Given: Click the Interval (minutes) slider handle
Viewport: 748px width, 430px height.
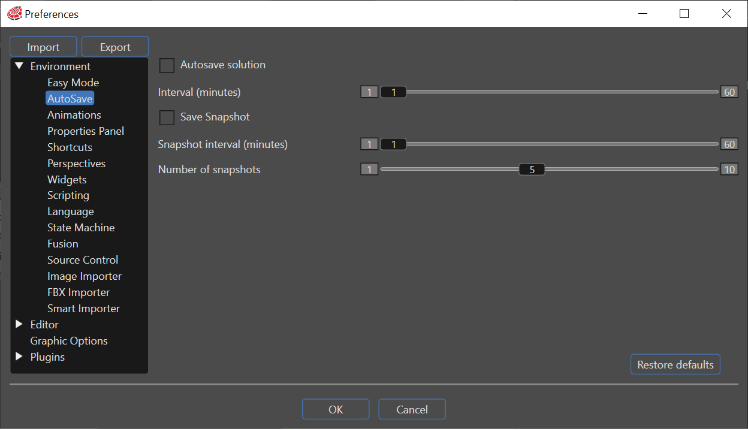Looking at the screenshot, I should coord(394,92).
